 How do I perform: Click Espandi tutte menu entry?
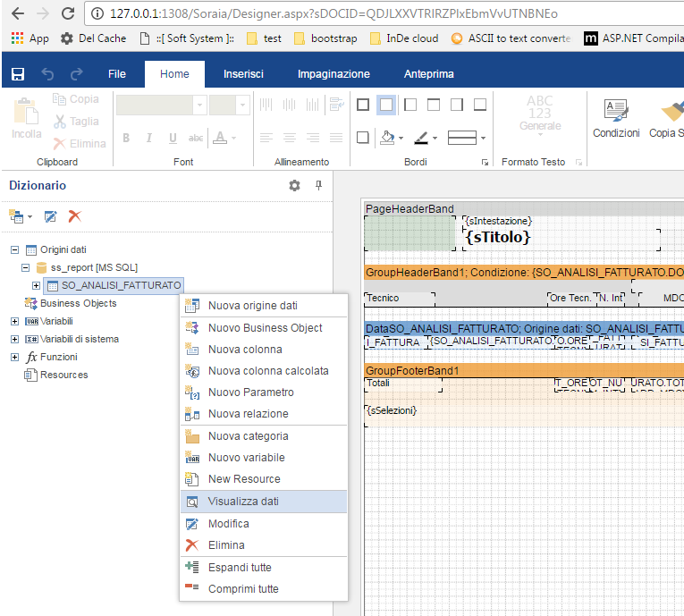point(264,568)
